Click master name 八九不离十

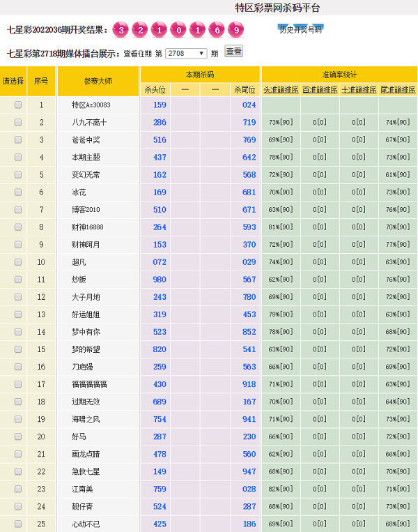point(89,122)
